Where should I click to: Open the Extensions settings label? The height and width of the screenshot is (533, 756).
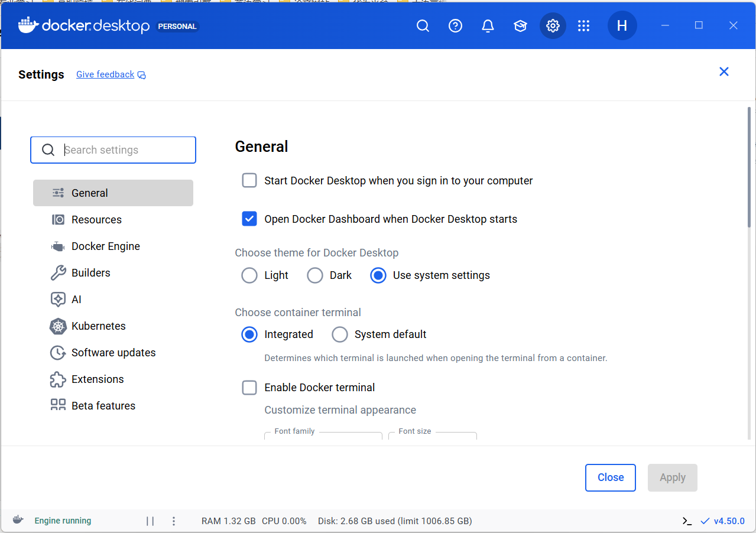point(98,379)
